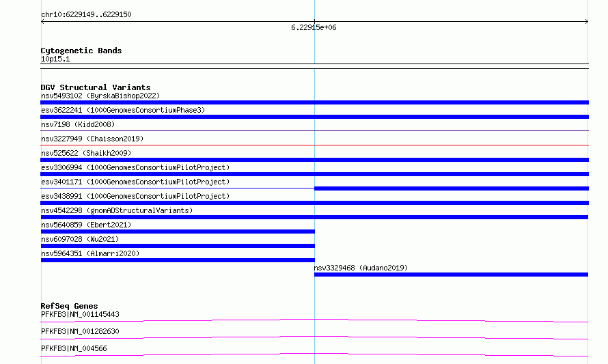
Task: Click the 6.22915e+06 scale position label
Action: point(314,27)
